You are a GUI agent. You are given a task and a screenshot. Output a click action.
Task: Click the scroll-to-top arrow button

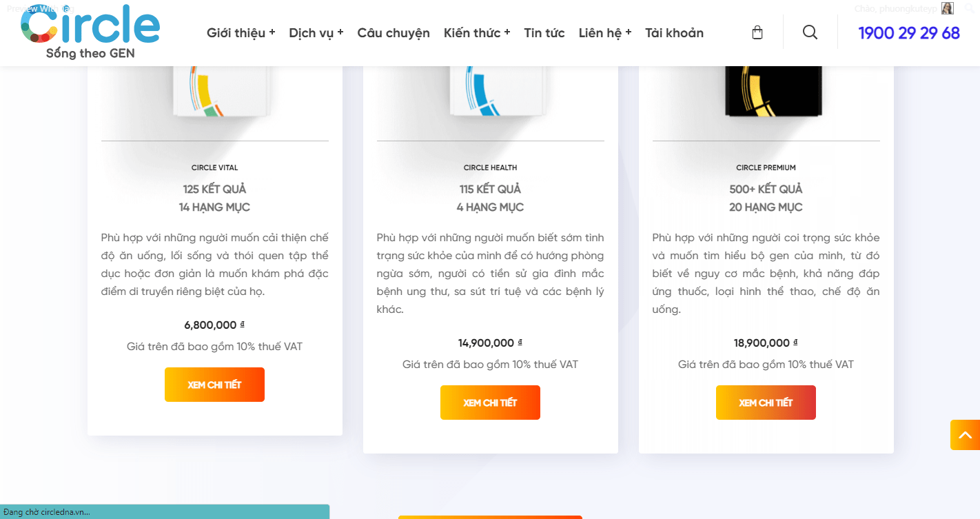[965, 435]
